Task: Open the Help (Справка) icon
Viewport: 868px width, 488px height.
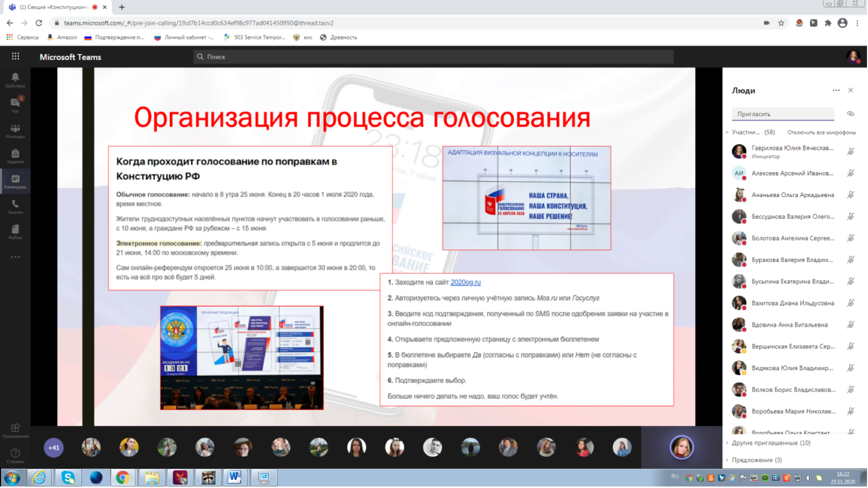Action: (15, 455)
